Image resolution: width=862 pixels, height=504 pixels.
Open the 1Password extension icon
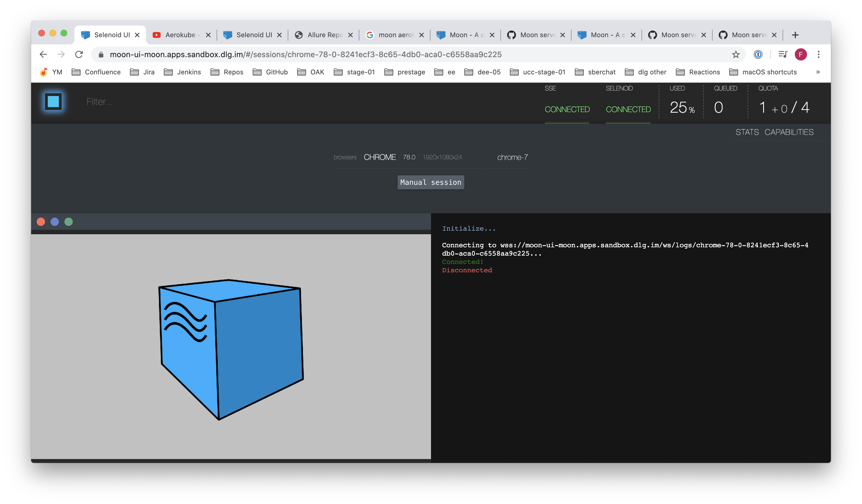coord(758,54)
